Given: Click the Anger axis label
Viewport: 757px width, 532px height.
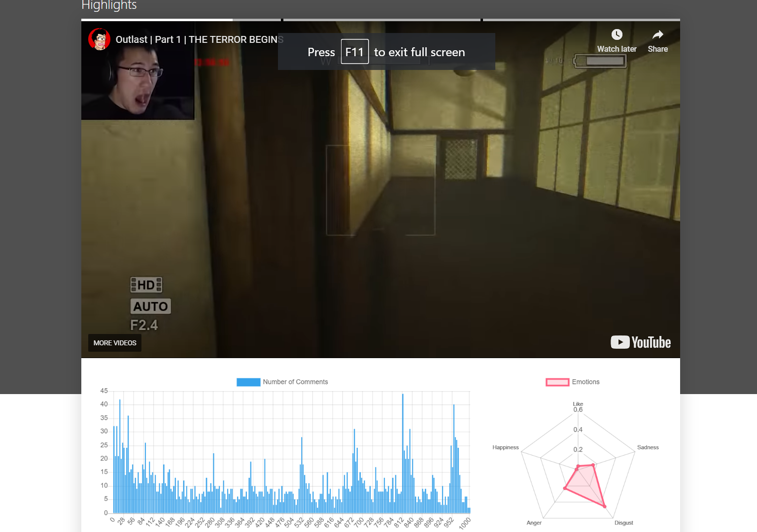Looking at the screenshot, I should click(534, 523).
